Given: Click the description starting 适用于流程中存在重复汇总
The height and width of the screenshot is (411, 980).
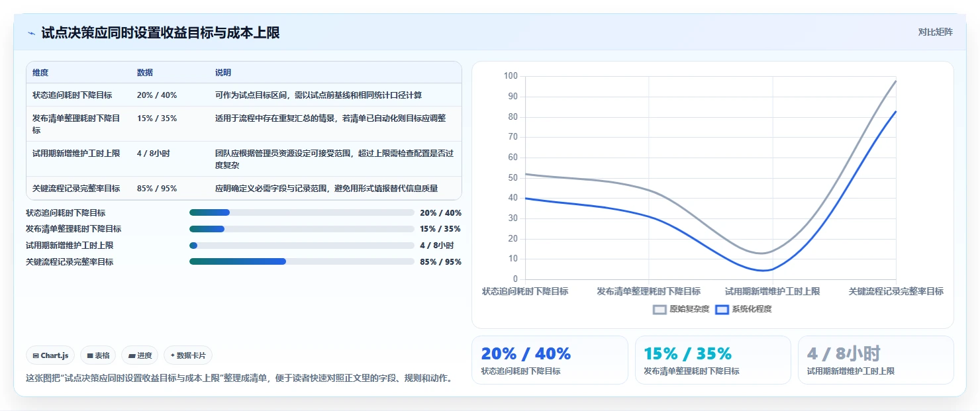Looking at the screenshot, I should click(330, 118).
